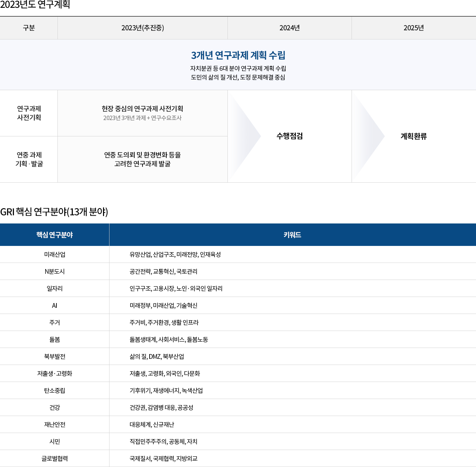Click '주거비, 주거환경, 생활 인프라' keywords

164,322
